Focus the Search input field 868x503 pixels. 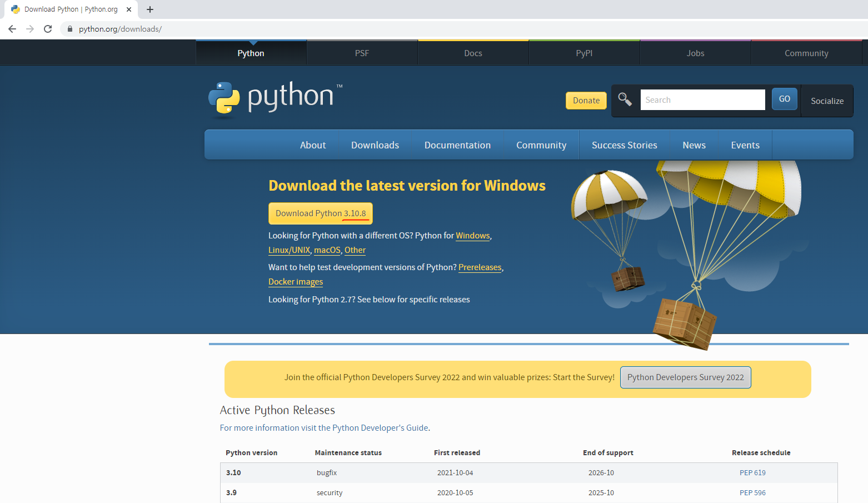[702, 100]
